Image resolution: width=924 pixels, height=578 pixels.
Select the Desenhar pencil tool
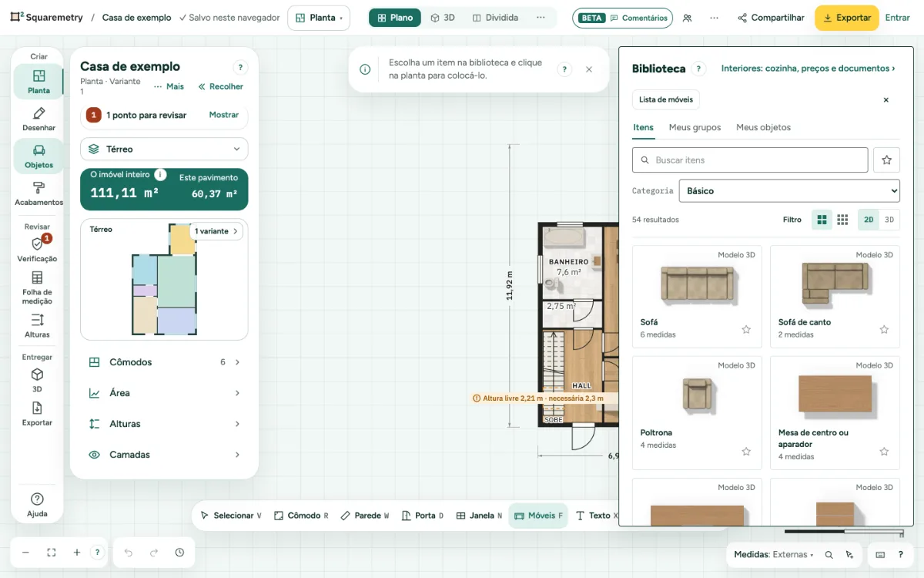click(x=38, y=119)
